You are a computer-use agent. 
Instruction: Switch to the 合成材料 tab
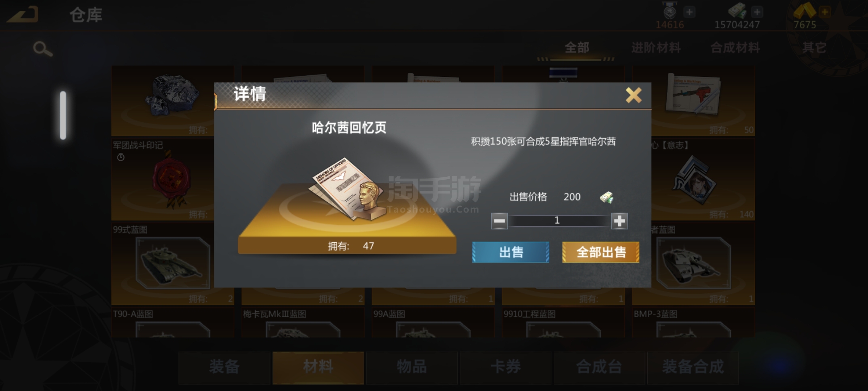tap(735, 48)
